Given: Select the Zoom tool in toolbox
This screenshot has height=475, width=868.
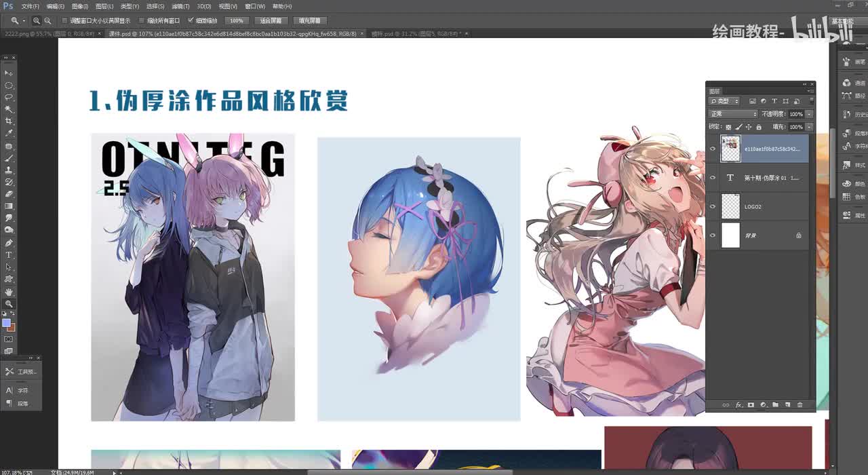Looking at the screenshot, I should click(9, 304).
